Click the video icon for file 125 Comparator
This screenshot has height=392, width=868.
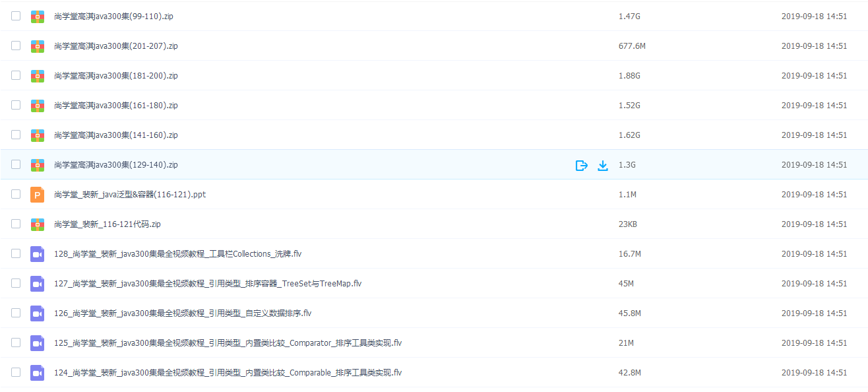click(38, 343)
